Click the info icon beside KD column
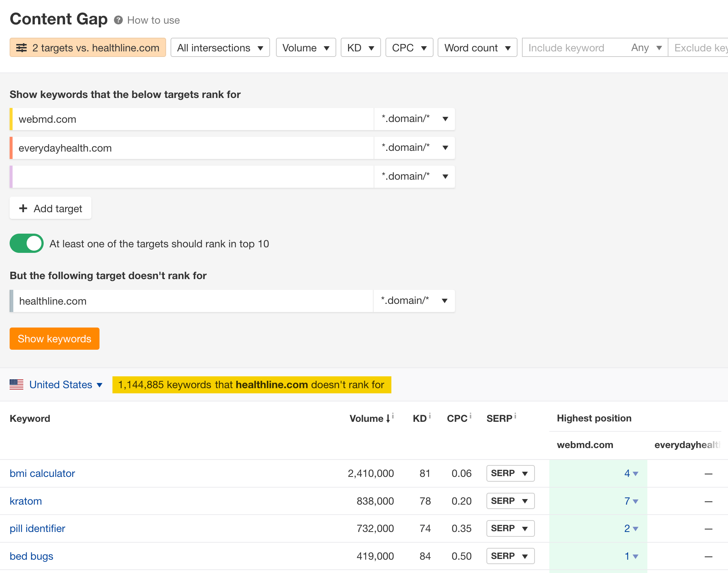Screen dimensions: 728x573 (430, 415)
